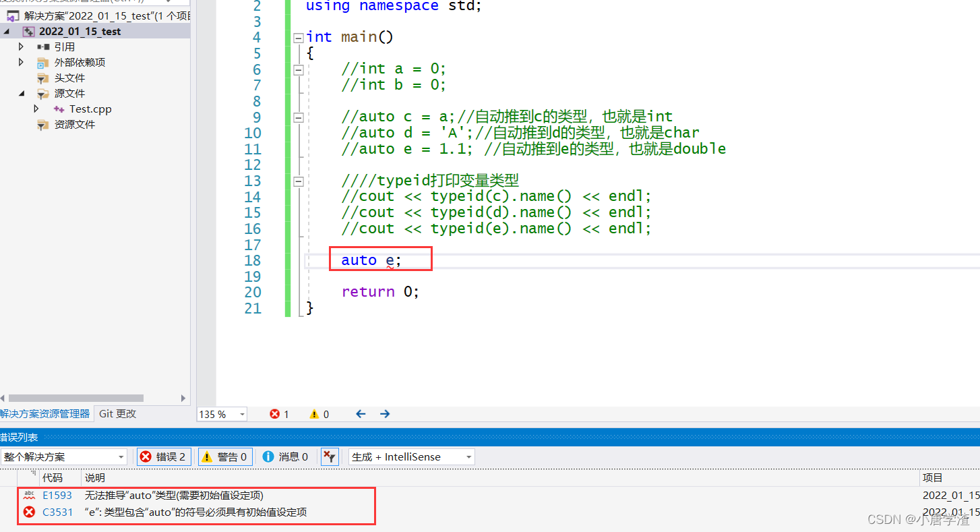Viewport: 980px width, 532px height.
Task: Click the 源文件 filter folder icon
Action: pos(43,94)
